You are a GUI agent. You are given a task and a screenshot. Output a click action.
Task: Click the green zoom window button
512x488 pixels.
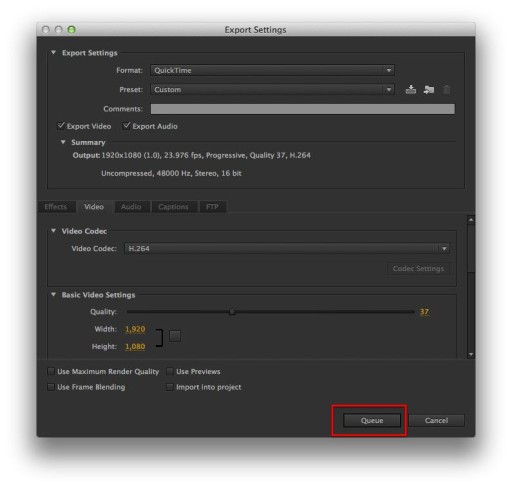[x=71, y=30]
